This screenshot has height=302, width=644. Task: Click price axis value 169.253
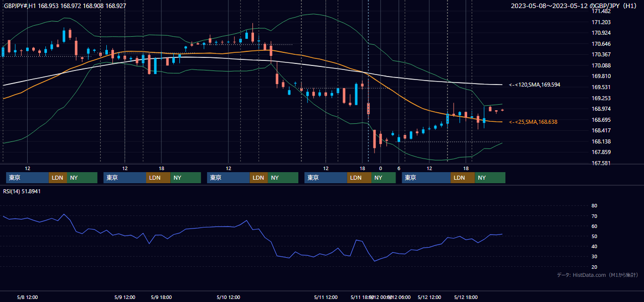coord(601,98)
